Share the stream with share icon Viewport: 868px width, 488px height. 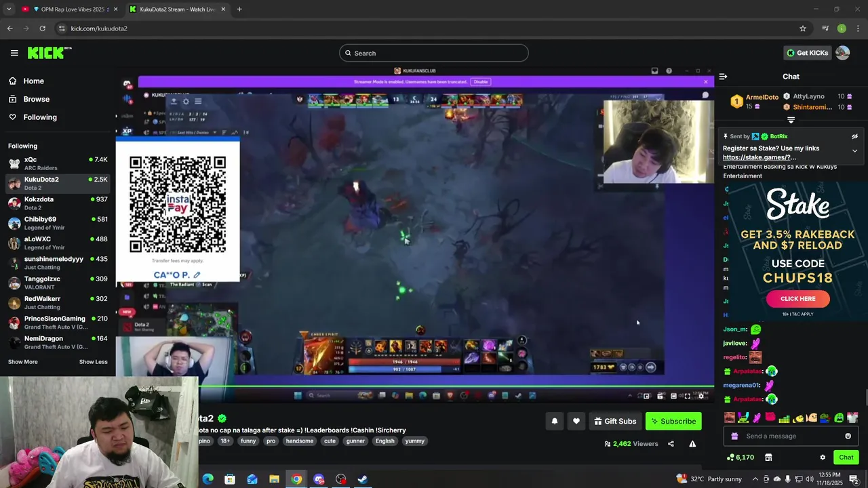(671, 444)
